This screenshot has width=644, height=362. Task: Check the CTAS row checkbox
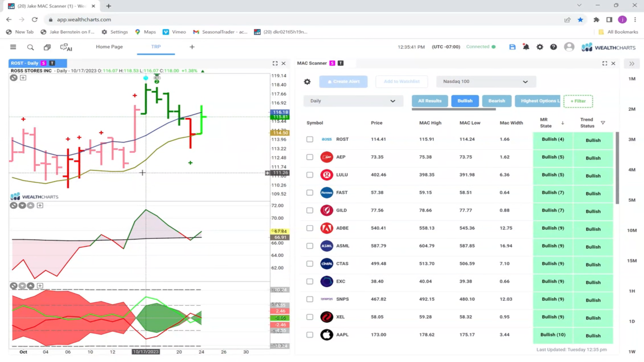click(x=310, y=263)
